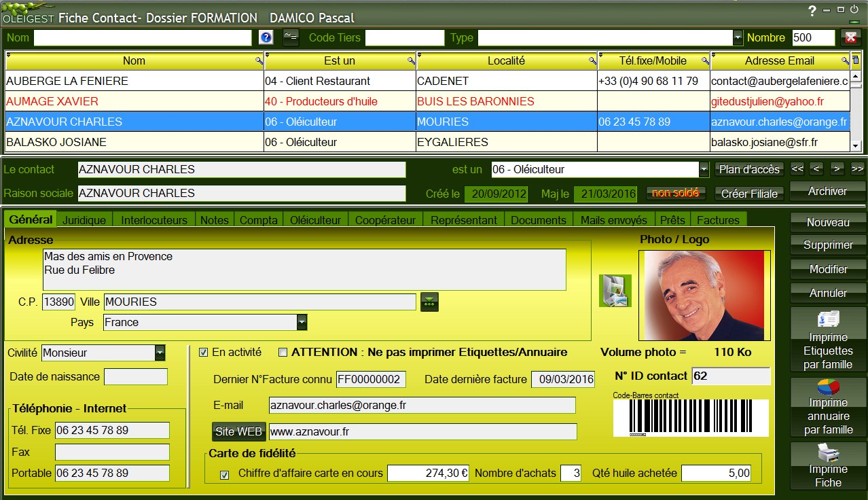Click the 'non soldé' status button
The width and height of the screenshot is (868, 500).
tap(676, 194)
